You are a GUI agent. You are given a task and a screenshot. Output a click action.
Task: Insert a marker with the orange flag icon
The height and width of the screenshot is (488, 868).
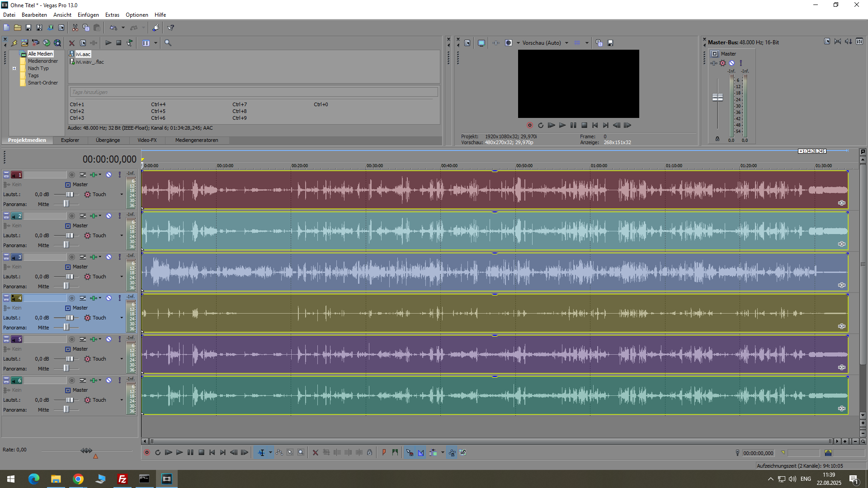384,453
